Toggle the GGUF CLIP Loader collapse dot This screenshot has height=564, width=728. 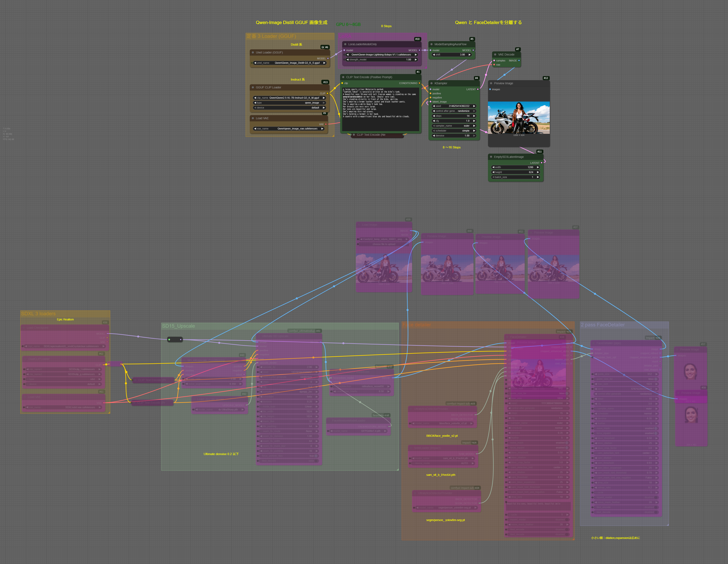tap(253, 87)
